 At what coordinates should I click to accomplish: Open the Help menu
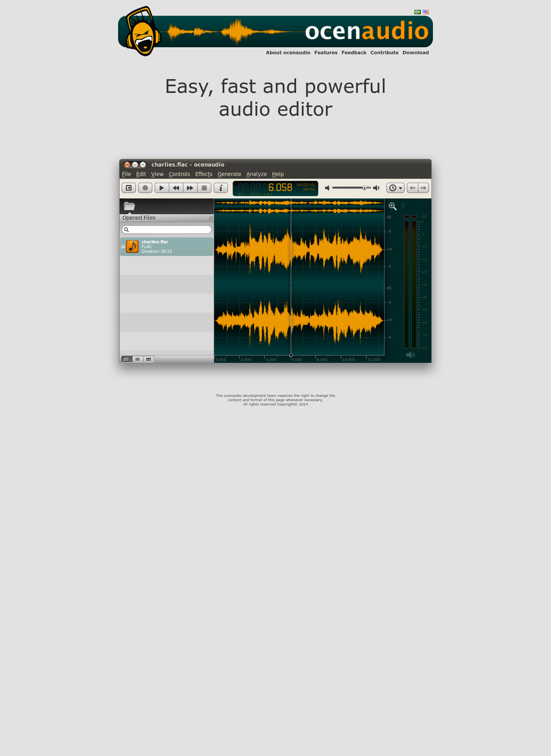click(x=278, y=174)
